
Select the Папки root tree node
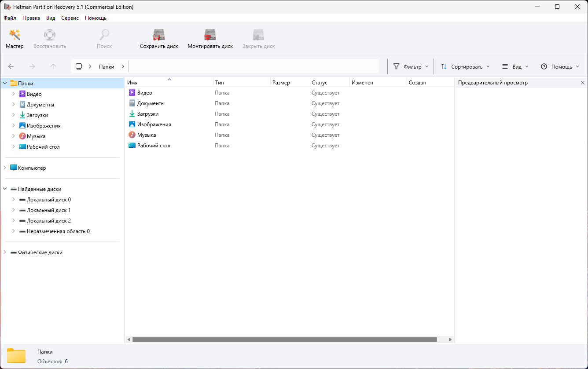click(26, 84)
